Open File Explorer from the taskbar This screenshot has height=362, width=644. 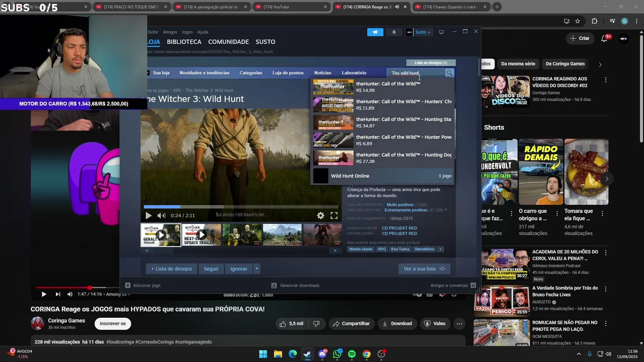point(278,354)
